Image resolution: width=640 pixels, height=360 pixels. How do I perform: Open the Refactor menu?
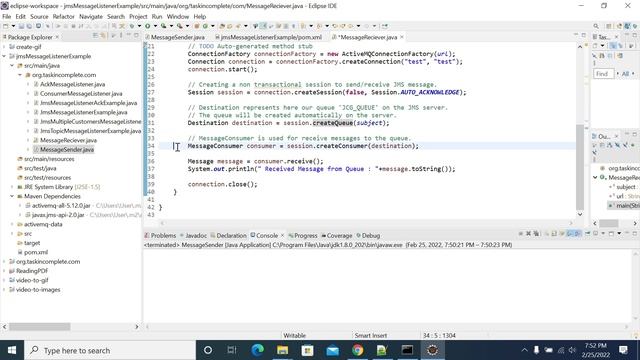point(64,17)
